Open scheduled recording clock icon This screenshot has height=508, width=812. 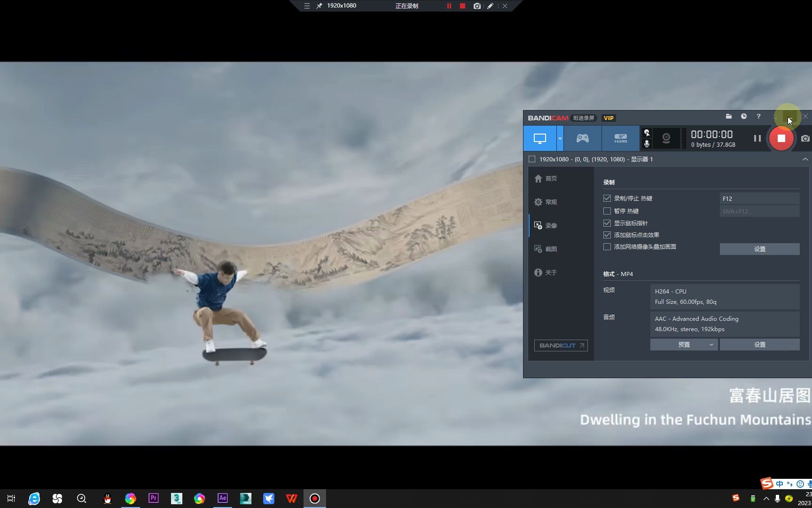coord(744,116)
